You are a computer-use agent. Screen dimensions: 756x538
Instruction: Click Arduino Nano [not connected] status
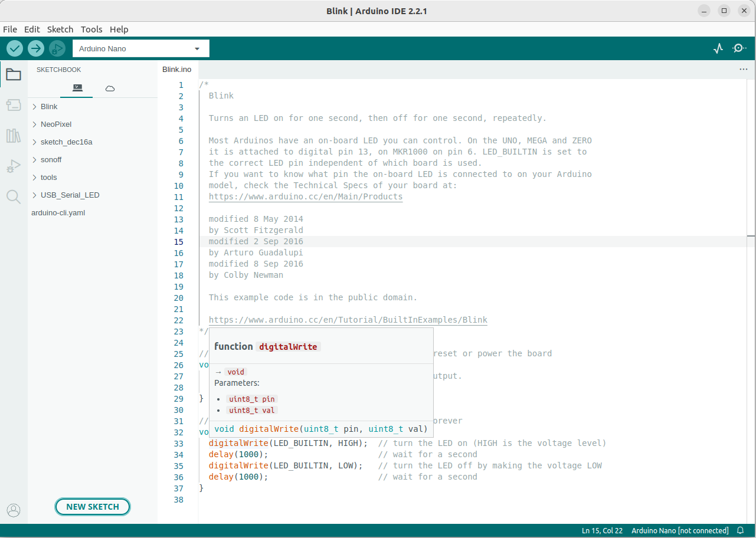pos(680,531)
